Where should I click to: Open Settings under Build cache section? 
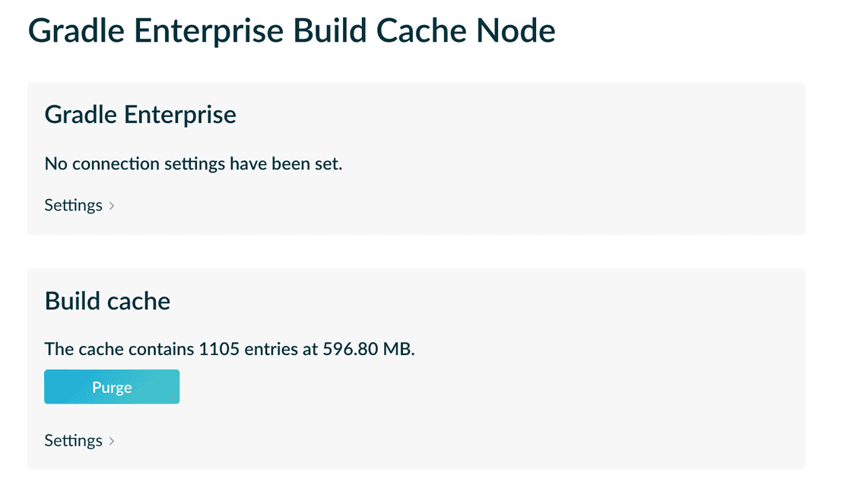pos(73,441)
